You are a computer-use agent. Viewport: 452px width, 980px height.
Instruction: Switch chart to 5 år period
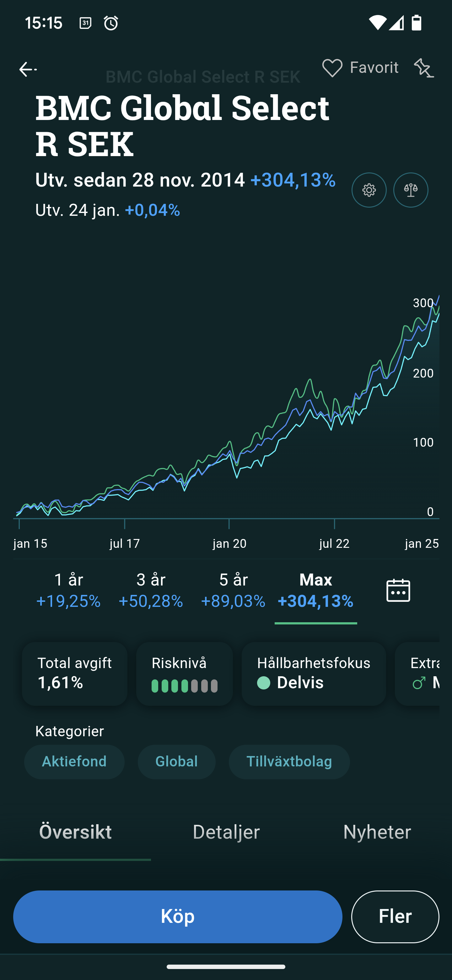233,590
